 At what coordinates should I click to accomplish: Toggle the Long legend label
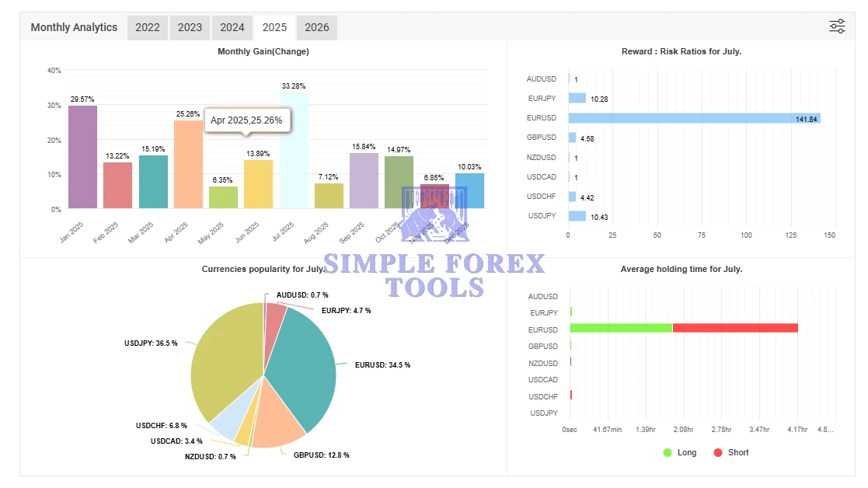(x=687, y=452)
